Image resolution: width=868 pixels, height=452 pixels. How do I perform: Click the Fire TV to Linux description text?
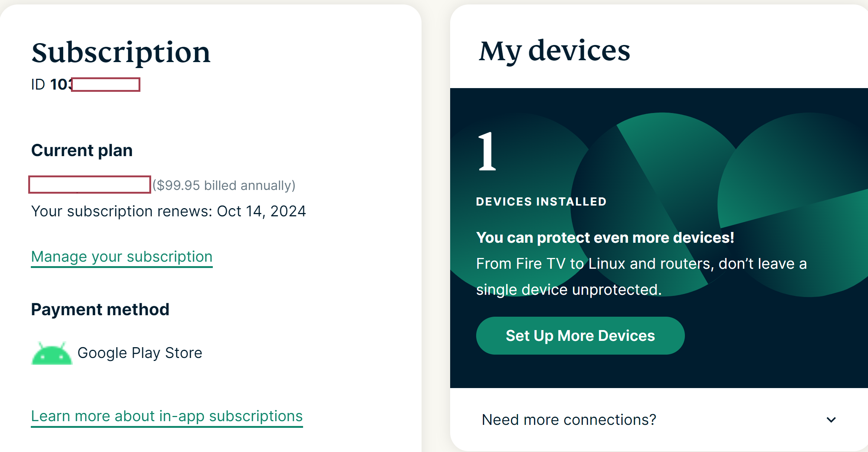[x=641, y=277]
